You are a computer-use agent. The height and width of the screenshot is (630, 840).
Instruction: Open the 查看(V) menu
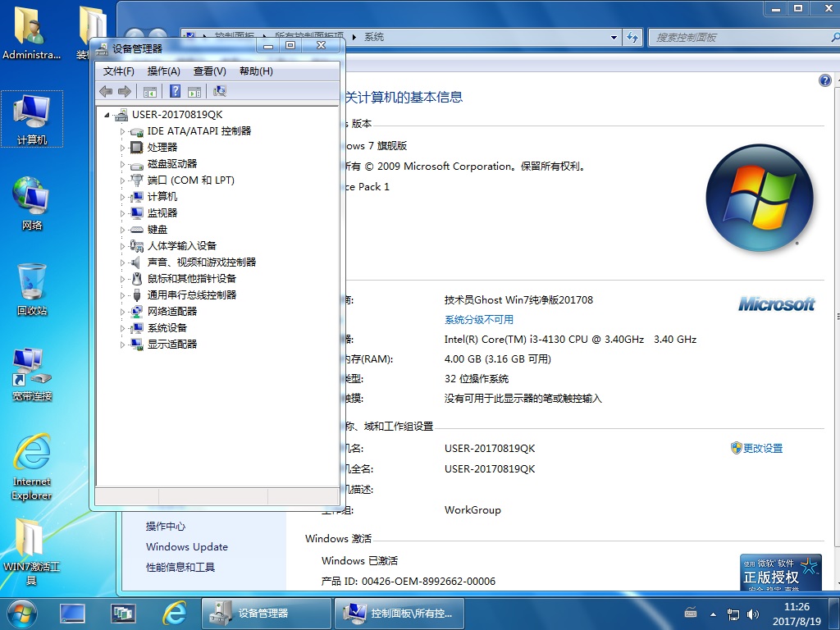209,71
